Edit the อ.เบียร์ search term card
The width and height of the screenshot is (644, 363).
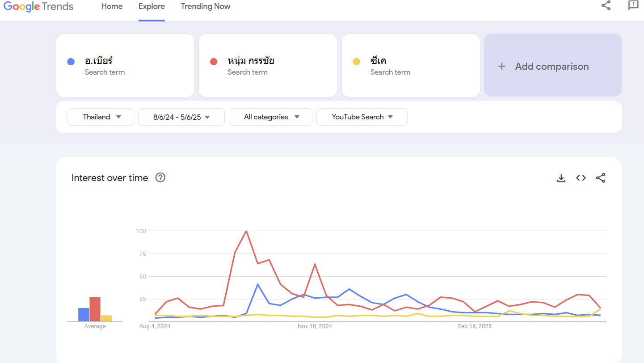coord(125,65)
